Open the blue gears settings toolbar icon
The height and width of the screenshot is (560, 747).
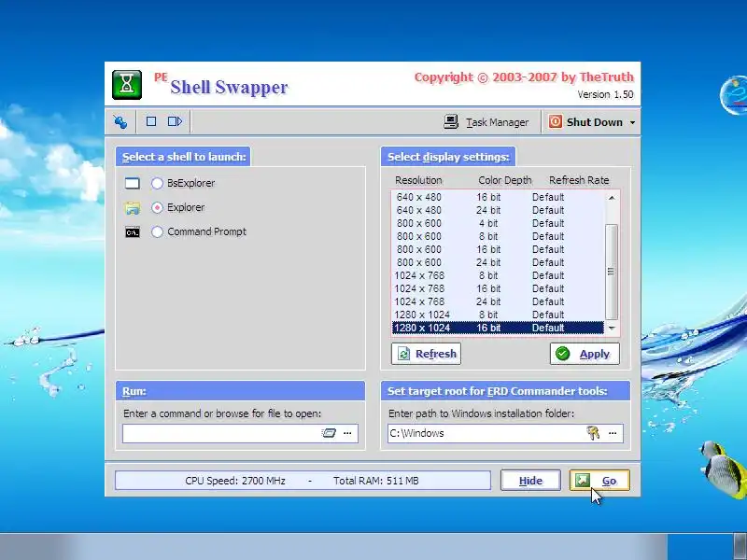tap(120, 122)
